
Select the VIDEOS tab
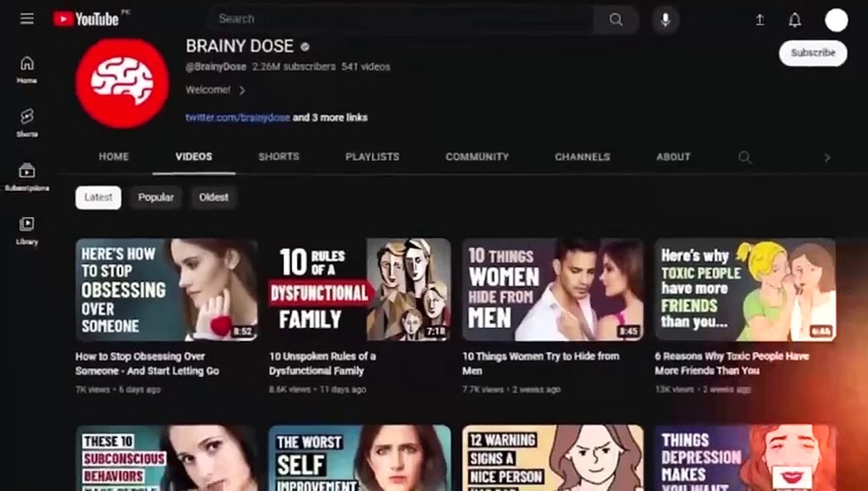[194, 157]
